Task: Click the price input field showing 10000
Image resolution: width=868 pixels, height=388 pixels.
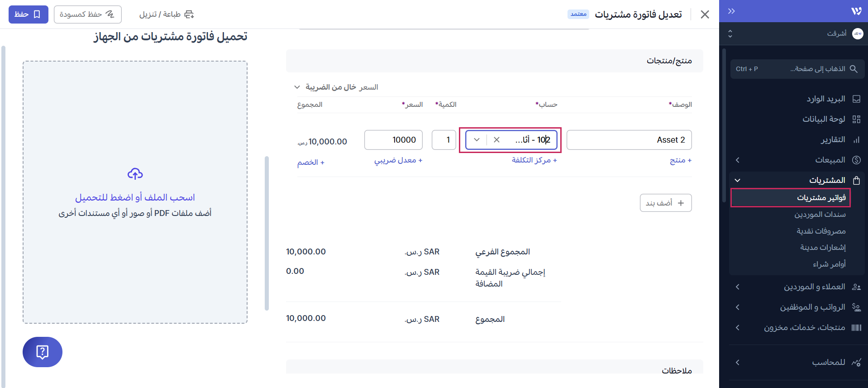Action: click(393, 140)
